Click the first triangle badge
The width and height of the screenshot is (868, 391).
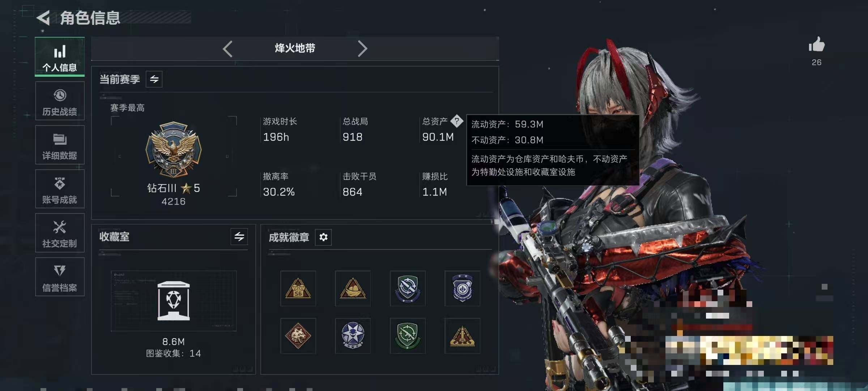tap(298, 289)
